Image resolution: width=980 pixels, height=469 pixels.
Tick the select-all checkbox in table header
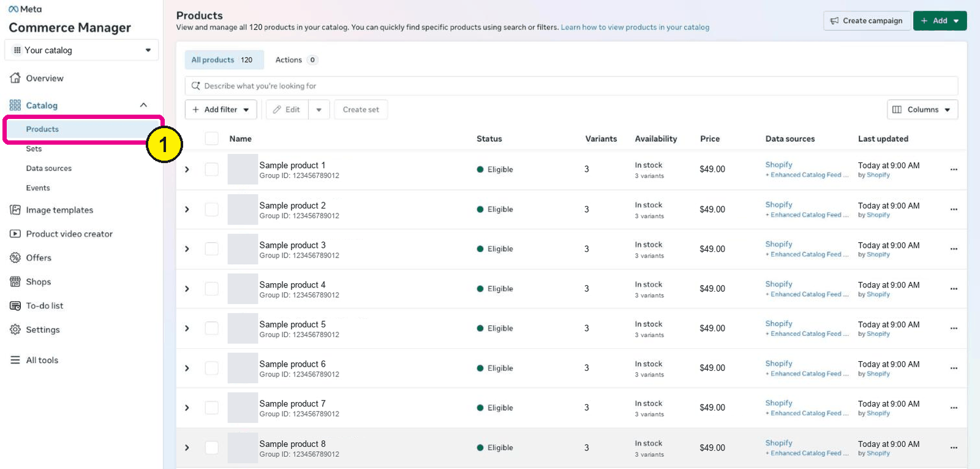pyautogui.click(x=211, y=139)
